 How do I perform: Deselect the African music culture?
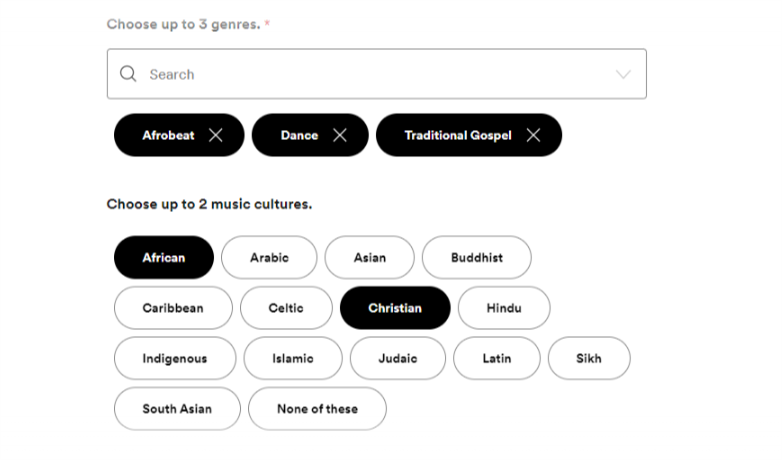click(164, 257)
